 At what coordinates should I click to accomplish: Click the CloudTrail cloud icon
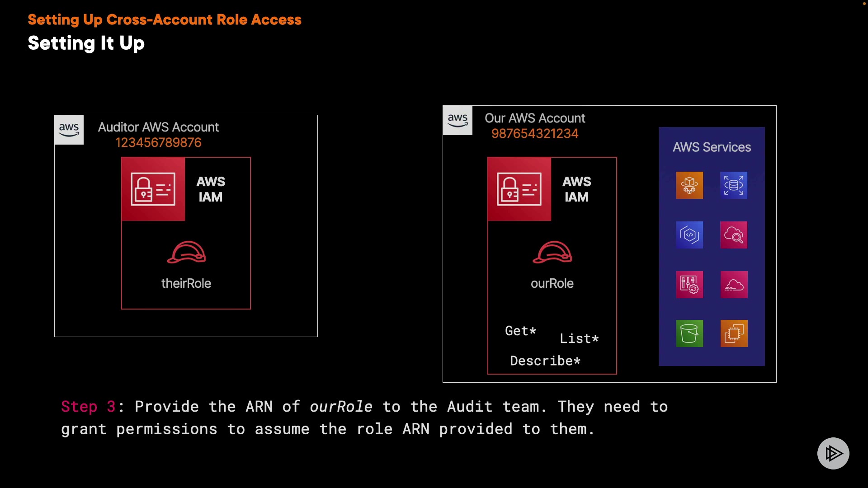(733, 284)
